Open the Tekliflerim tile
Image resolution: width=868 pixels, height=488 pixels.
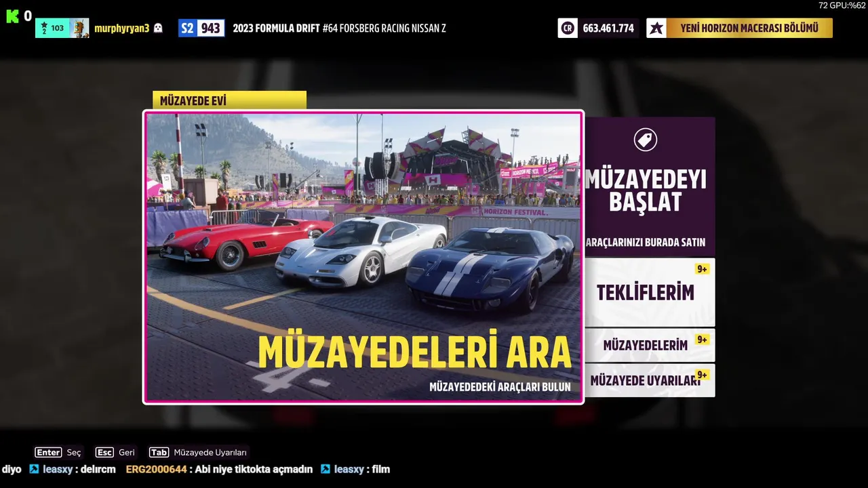[650, 292]
